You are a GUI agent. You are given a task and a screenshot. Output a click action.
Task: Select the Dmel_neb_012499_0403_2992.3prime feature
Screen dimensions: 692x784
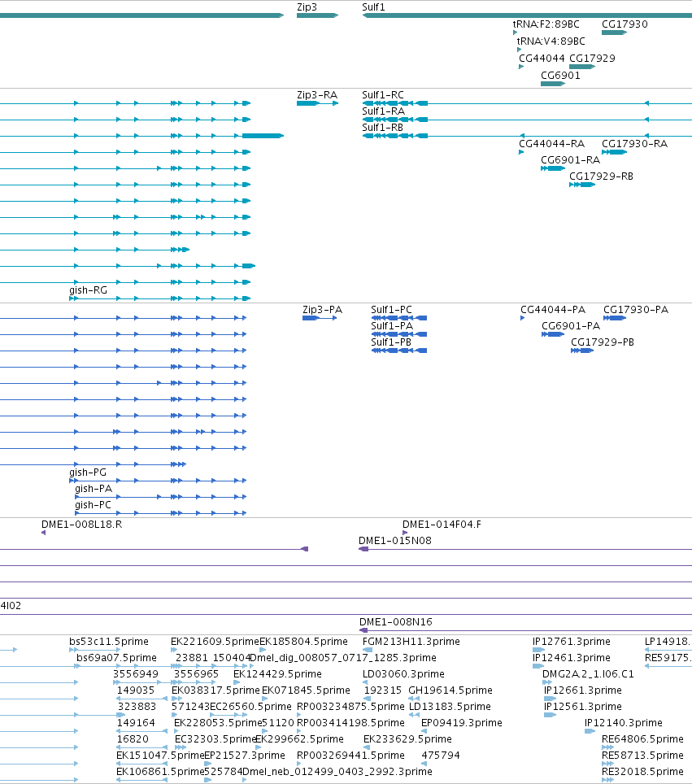coord(245,779)
